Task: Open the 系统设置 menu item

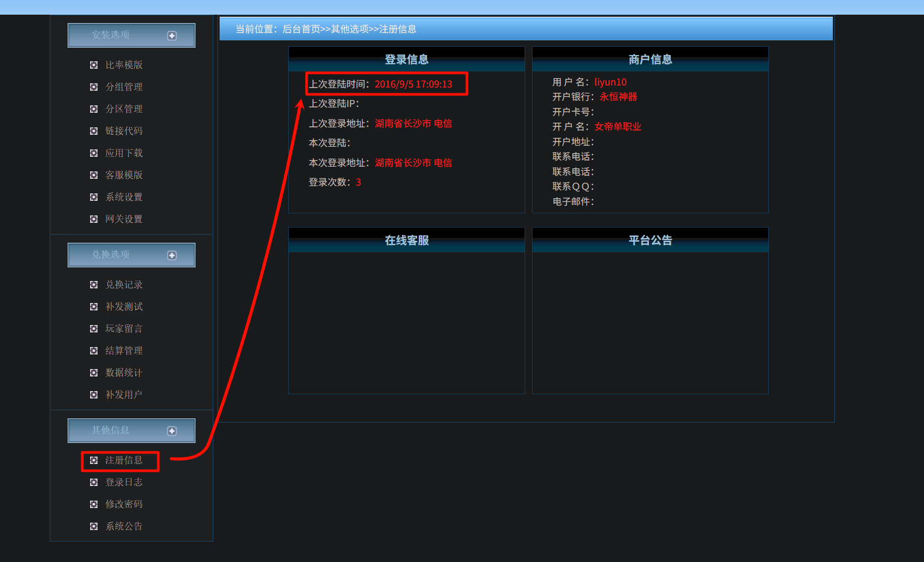Action: (124, 197)
